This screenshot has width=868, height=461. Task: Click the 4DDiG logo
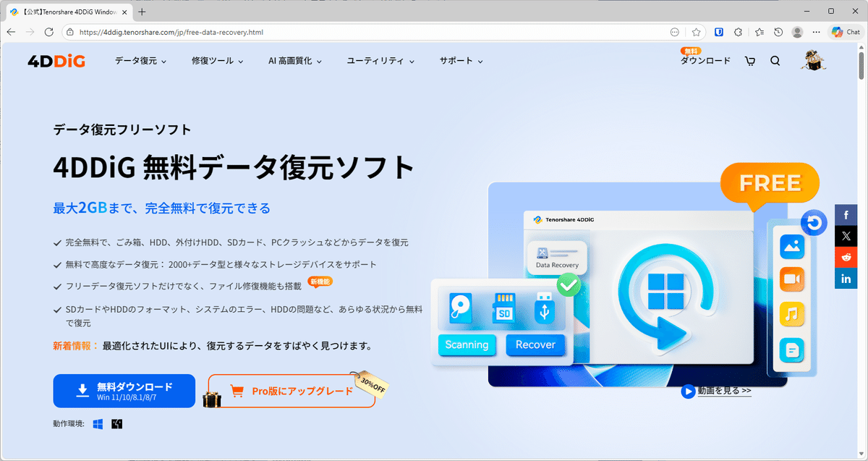56,61
